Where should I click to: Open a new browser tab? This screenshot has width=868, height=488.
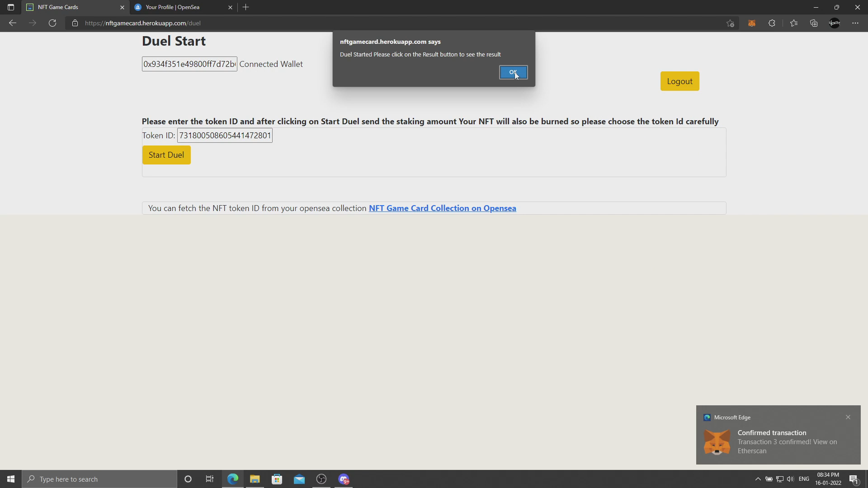(246, 7)
